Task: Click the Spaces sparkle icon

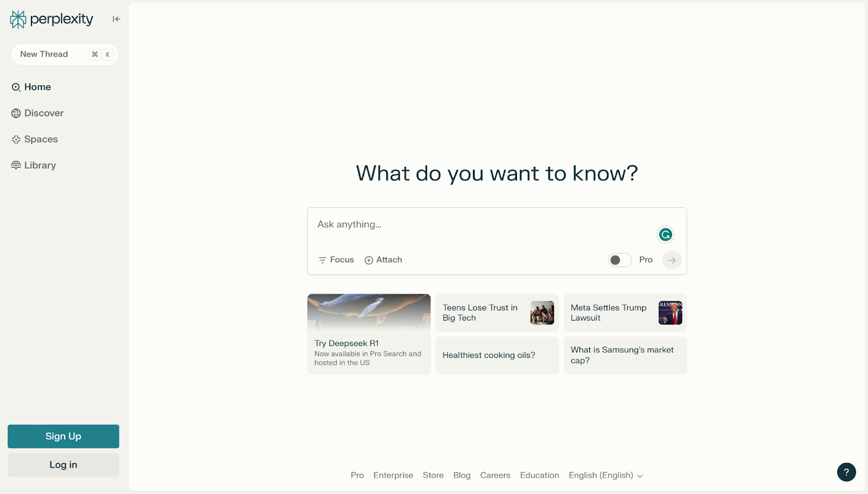Action: click(16, 139)
